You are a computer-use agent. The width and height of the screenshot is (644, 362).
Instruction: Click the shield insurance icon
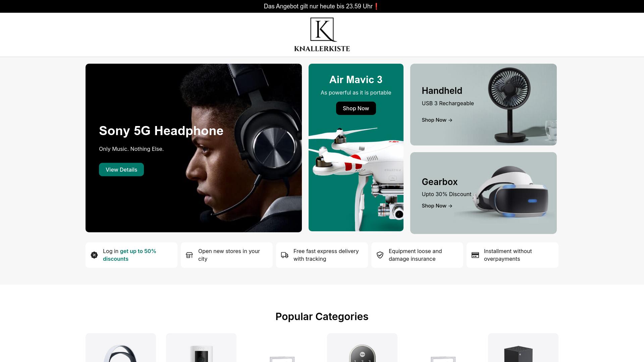(x=380, y=255)
